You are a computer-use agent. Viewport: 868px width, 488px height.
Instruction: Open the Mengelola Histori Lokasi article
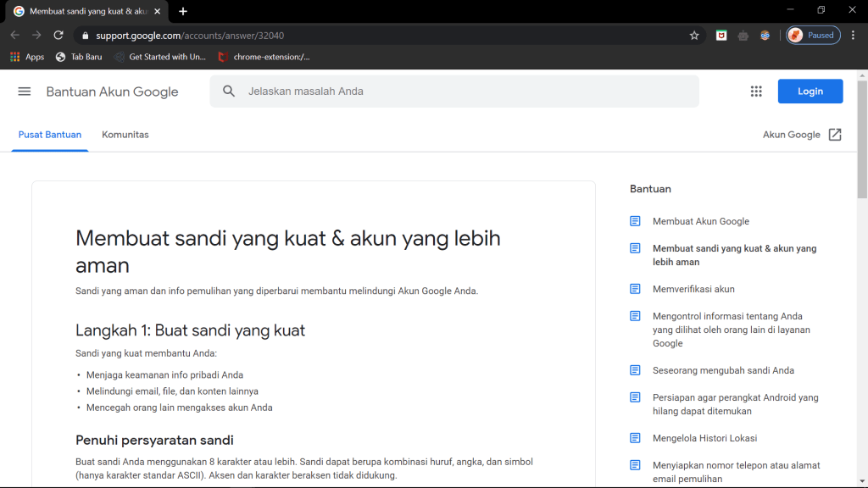coord(704,438)
